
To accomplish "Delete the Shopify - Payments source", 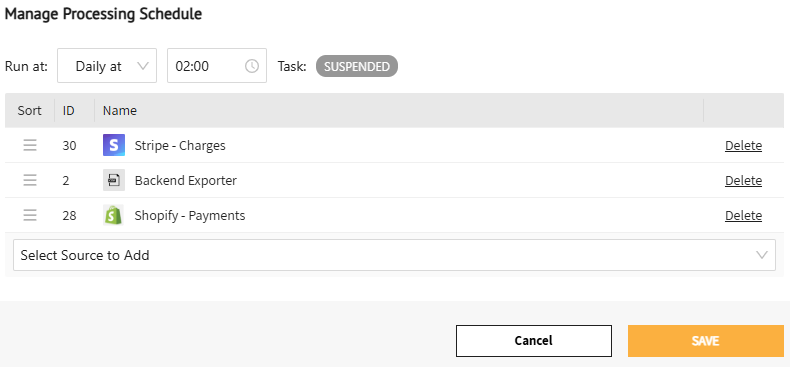I will coord(743,216).
